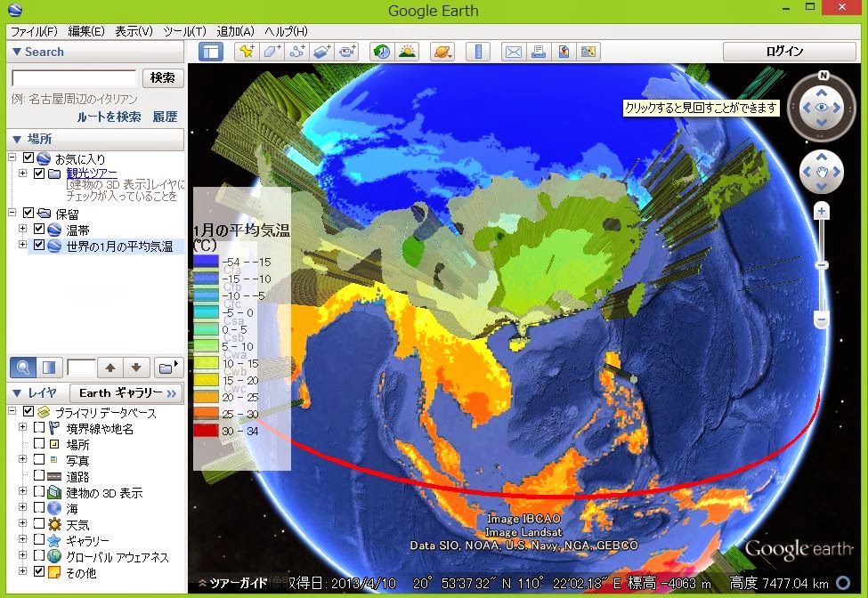Enable 建物の 3D 表示 checkbox

(x=39, y=491)
